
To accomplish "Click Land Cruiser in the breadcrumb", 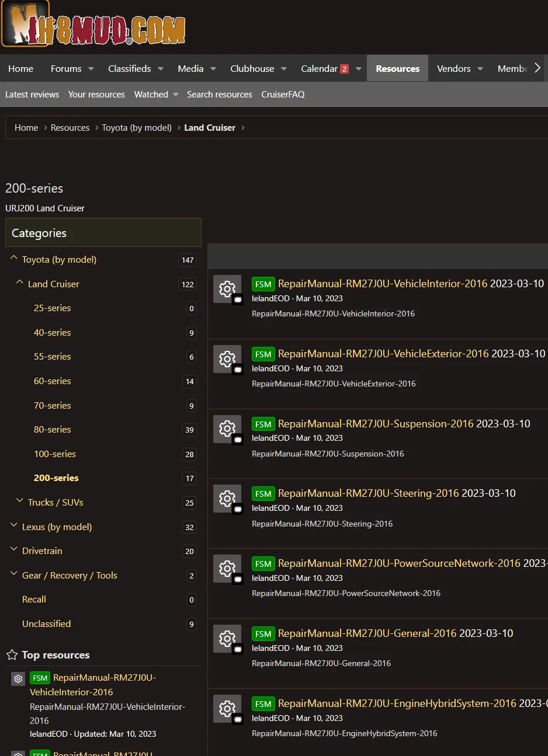I will click(x=210, y=128).
